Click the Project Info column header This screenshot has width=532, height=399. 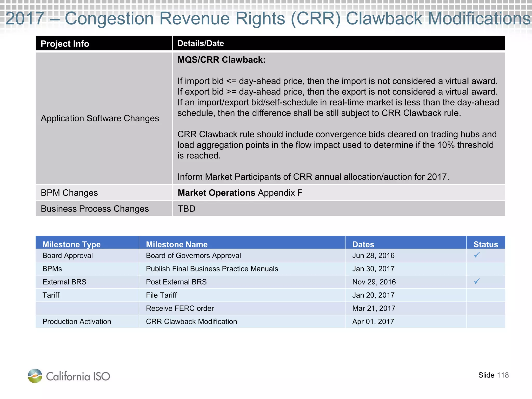click(x=104, y=43)
